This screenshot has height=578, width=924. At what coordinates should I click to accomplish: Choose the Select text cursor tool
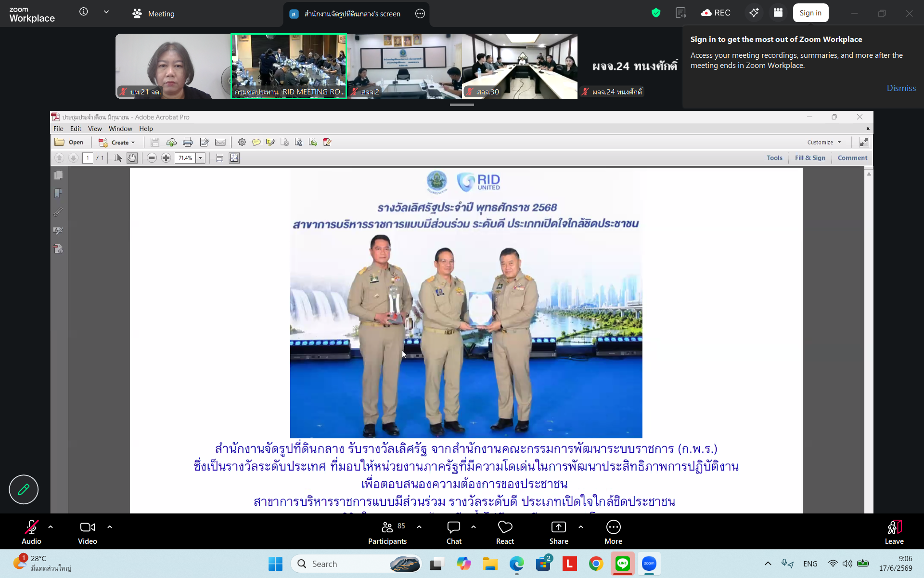pyautogui.click(x=118, y=158)
